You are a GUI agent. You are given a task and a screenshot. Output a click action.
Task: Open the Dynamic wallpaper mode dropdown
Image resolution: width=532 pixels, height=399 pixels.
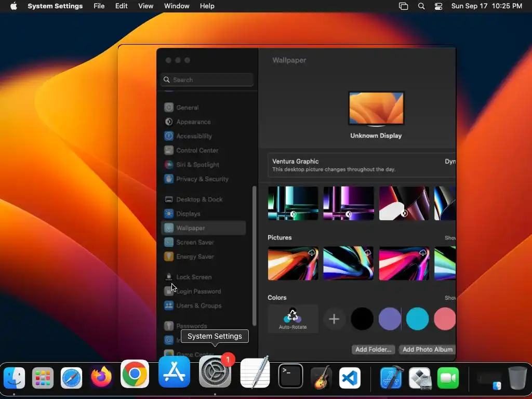(450, 162)
